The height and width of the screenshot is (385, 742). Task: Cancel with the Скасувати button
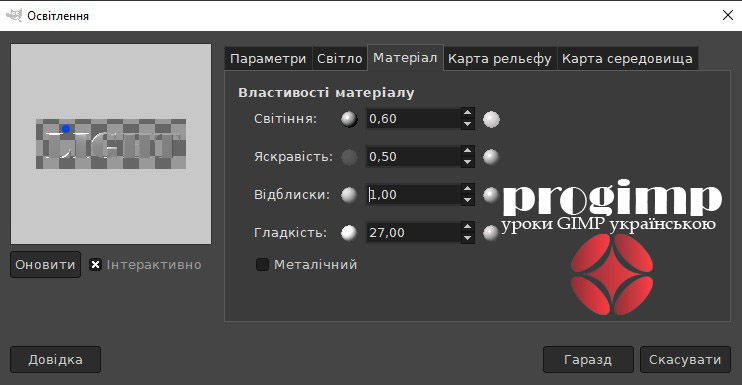pyautogui.click(x=685, y=359)
